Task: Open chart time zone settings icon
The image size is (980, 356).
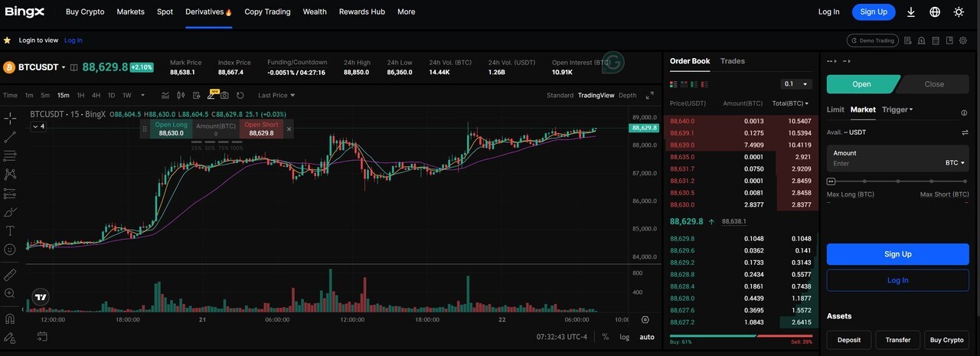Action: [645, 319]
